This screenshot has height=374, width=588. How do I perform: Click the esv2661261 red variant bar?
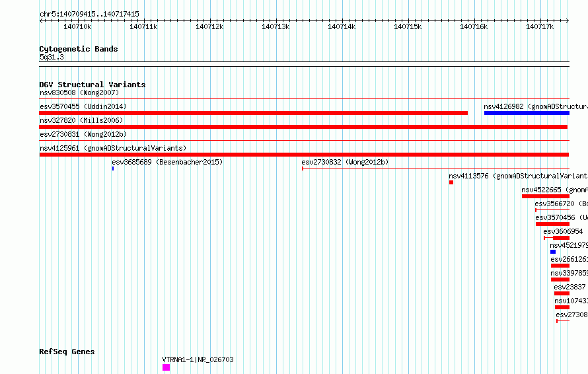click(560, 266)
